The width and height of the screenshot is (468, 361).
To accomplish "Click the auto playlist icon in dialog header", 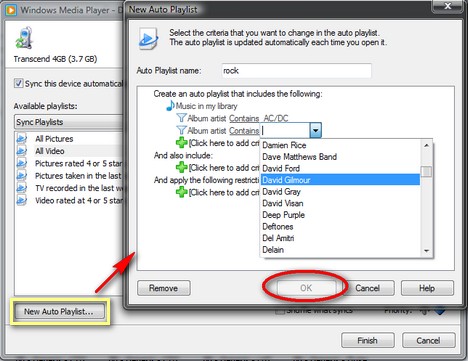I will click(x=148, y=39).
